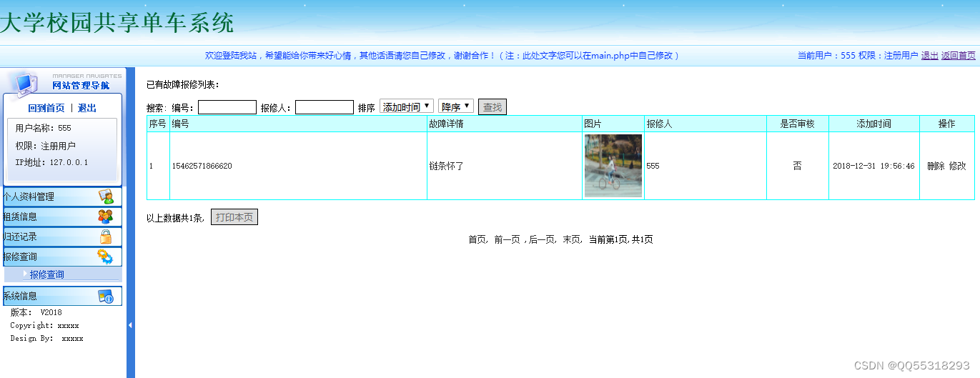The height and width of the screenshot is (378, 980).
Task: Click the 返回首页 link at top right
Action: coord(959,55)
